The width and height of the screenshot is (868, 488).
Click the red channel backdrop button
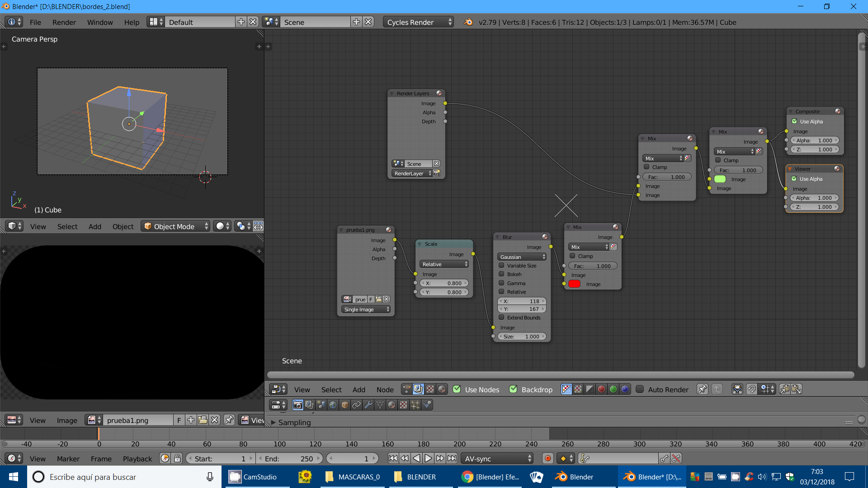click(x=601, y=389)
